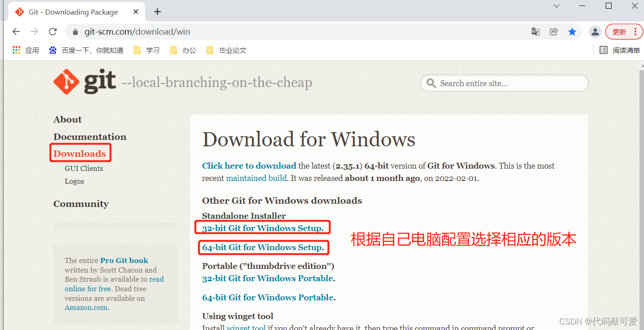Click the Using winget tool heading

238,316
